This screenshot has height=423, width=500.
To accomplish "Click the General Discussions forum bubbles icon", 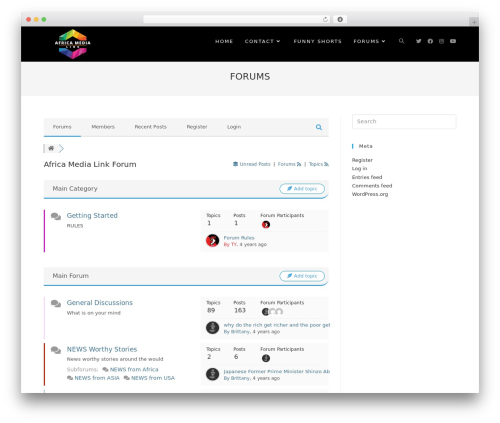I will coord(56,304).
